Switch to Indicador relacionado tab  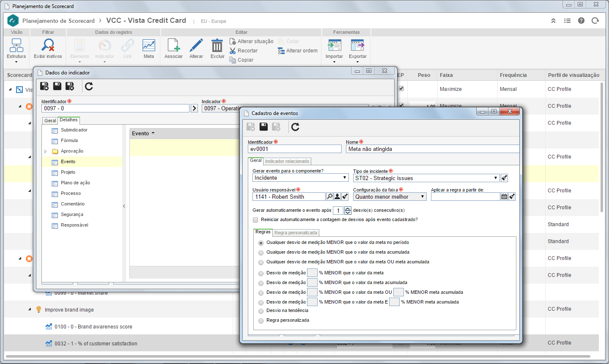pos(287,161)
